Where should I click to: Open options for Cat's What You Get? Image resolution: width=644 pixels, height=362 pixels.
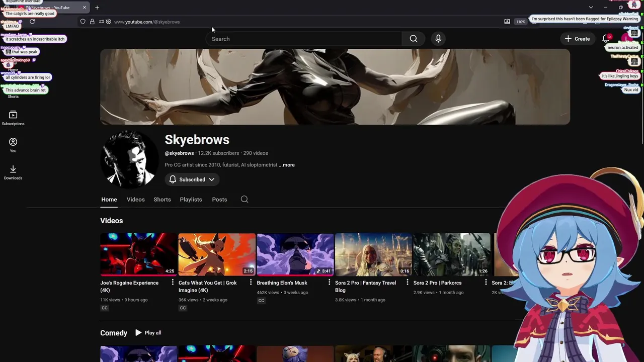coord(251,283)
